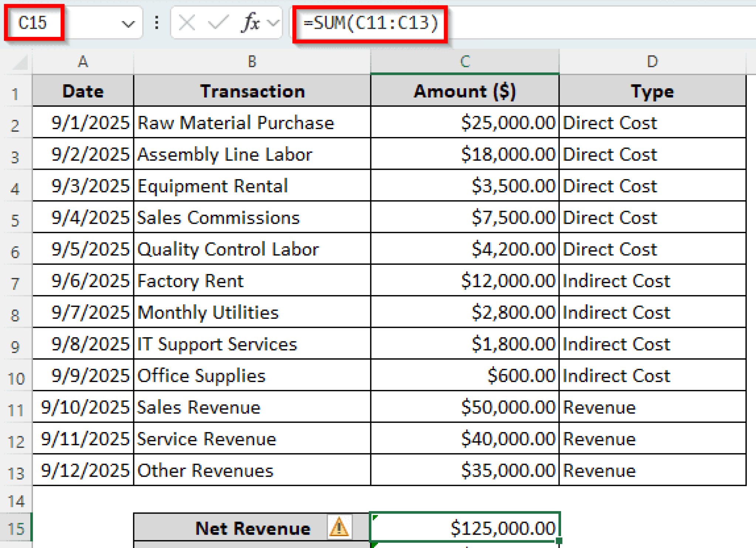The image size is (756, 548).
Task: Expand the formula bar with the chevron beside fx
Action: (x=273, y=23)
